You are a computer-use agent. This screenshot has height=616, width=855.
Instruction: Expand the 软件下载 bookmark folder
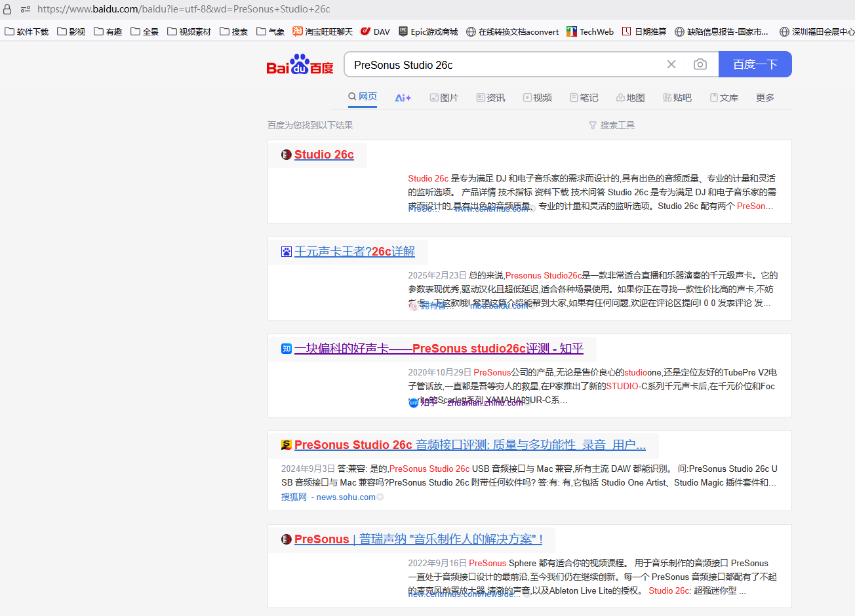(27, 31)
